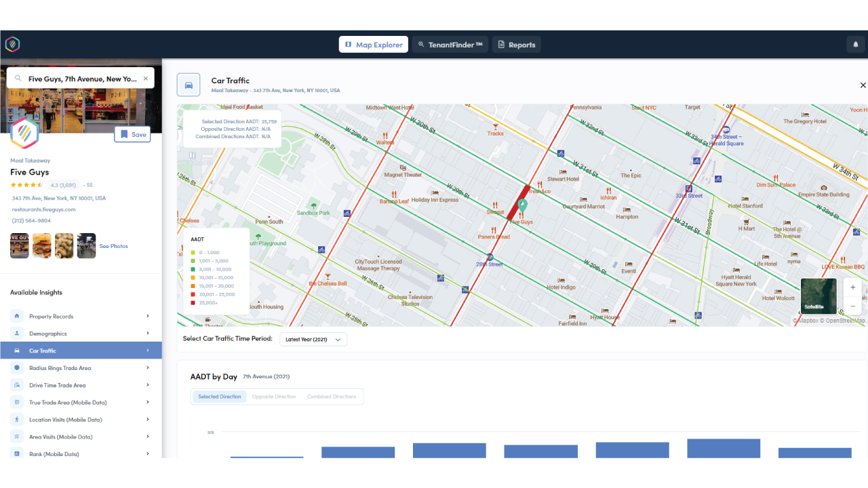868x488 pixels.
Task: Click the H Mart shopping cart icon
Action: (747, 221)
